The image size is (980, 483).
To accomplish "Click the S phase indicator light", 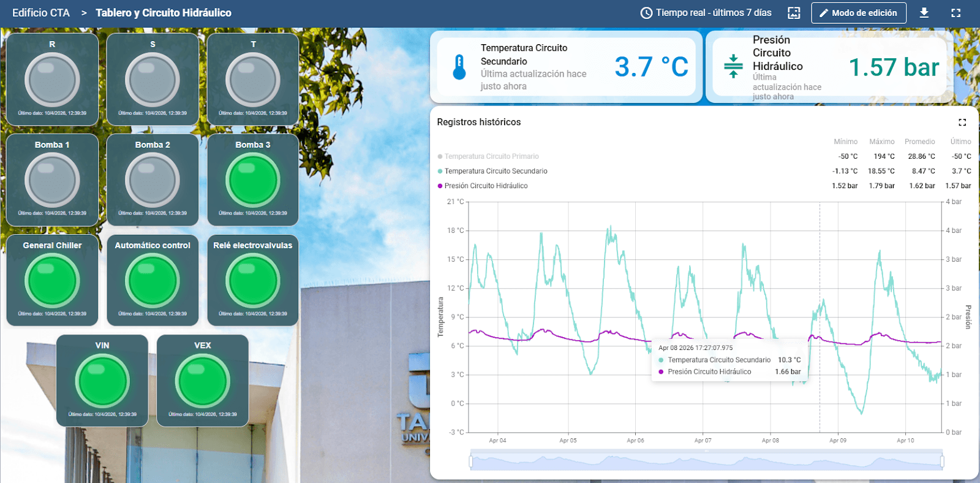I will 153,80.
